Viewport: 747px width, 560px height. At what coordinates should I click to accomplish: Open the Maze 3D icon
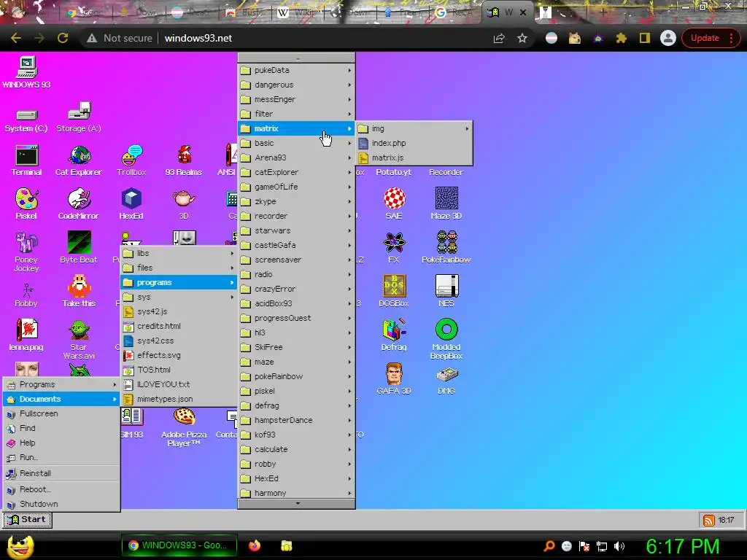coord(446,204)
